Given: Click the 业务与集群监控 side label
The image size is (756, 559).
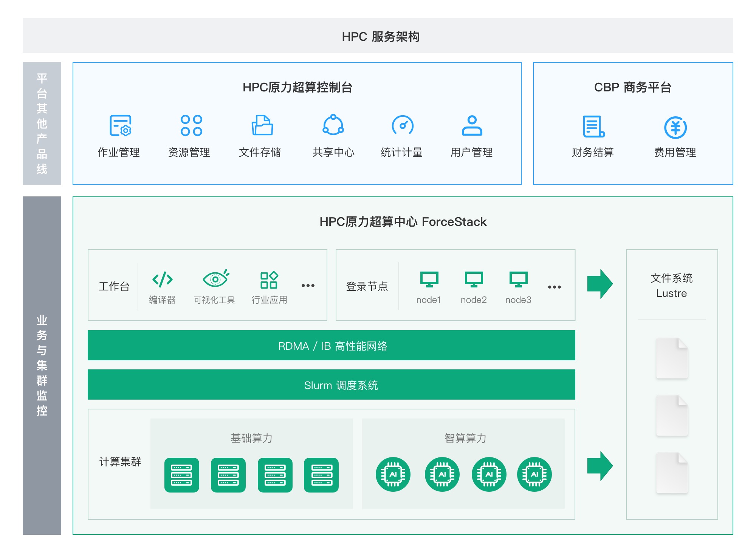Looking at the screenshot, I should click(x=42, y=365).
